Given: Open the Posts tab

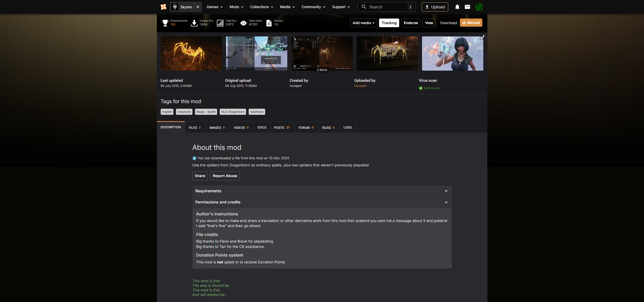Looking at the screenshot, I should click(282, 128).
